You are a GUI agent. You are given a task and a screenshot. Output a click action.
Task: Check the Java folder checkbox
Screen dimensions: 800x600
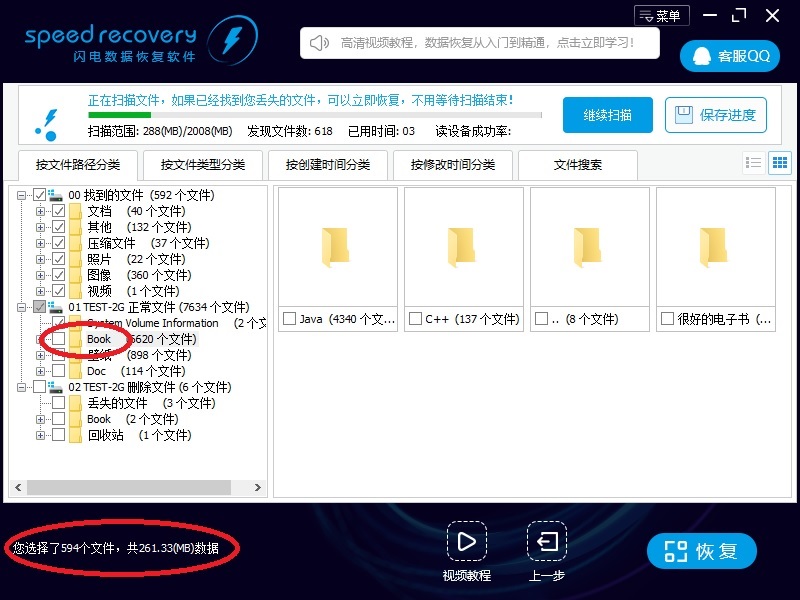(289, 319)
